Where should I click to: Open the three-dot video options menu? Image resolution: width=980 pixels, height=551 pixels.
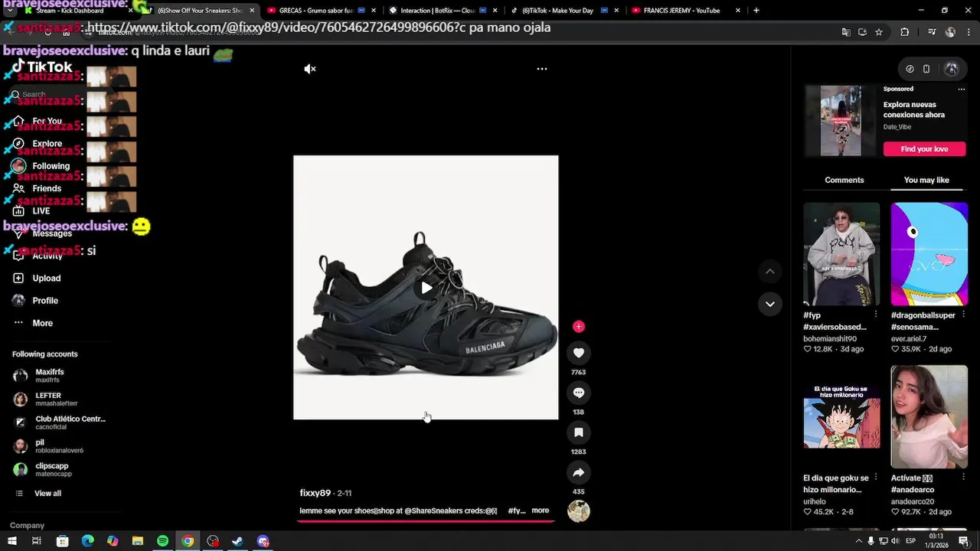tap(542, 69)
